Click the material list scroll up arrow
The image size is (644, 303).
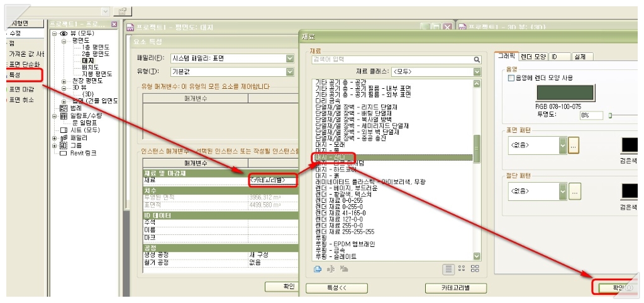477,83
